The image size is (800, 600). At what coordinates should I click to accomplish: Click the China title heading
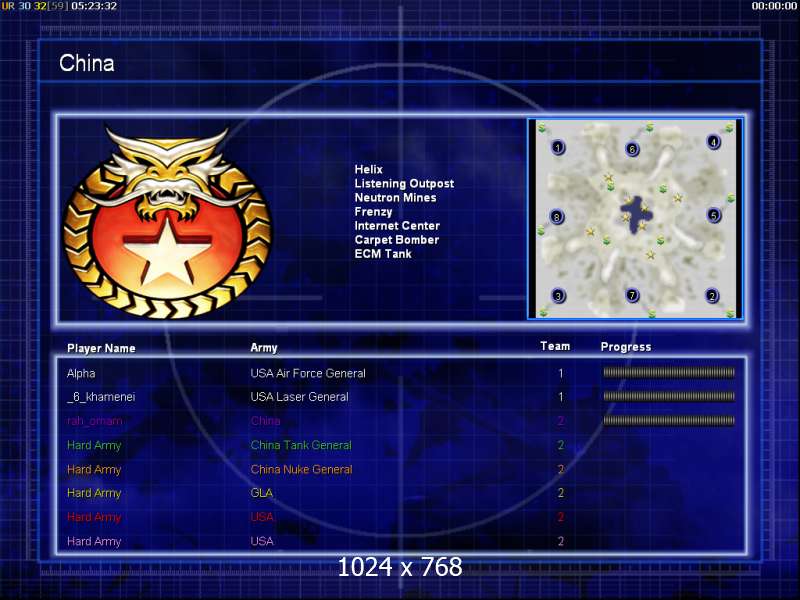(87, 63)
